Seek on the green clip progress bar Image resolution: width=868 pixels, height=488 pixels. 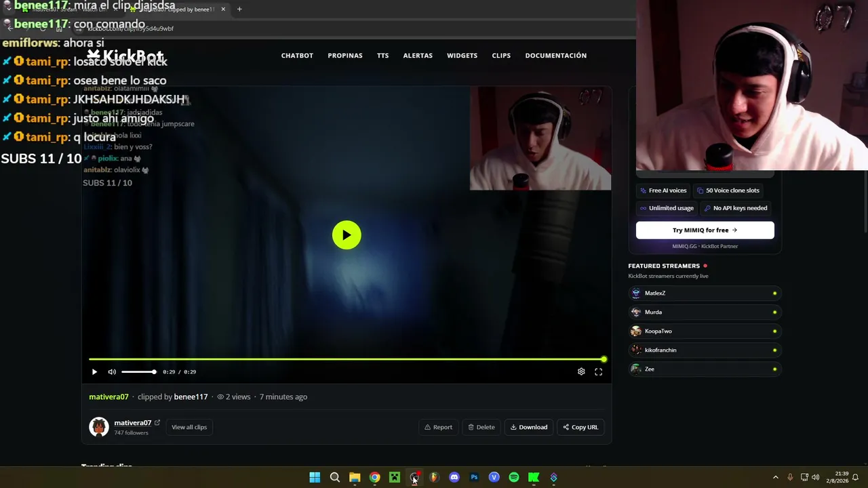[x=347, y=359]
